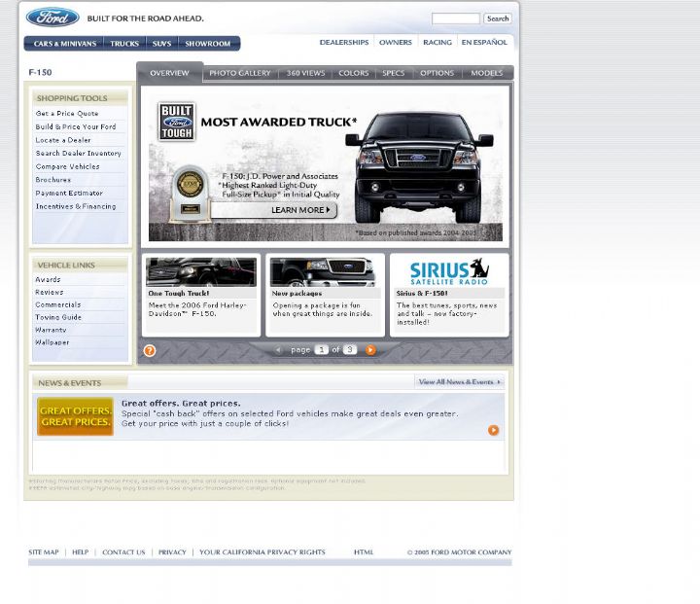700x604 pixels.
Task: Select the Colors tab
Action: pos(353,73)
